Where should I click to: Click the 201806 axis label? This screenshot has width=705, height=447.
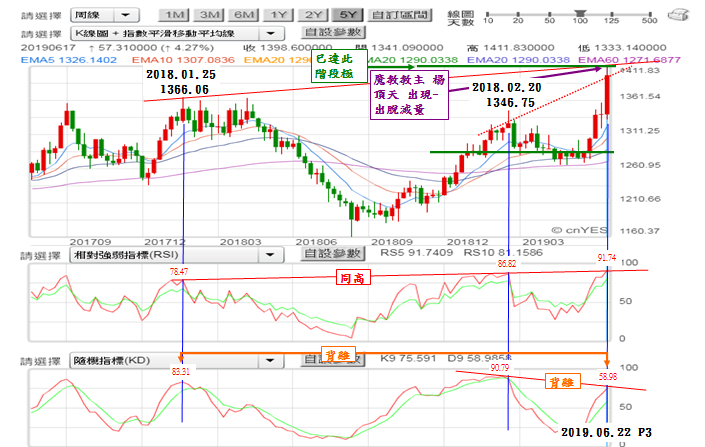pos(316,242)
